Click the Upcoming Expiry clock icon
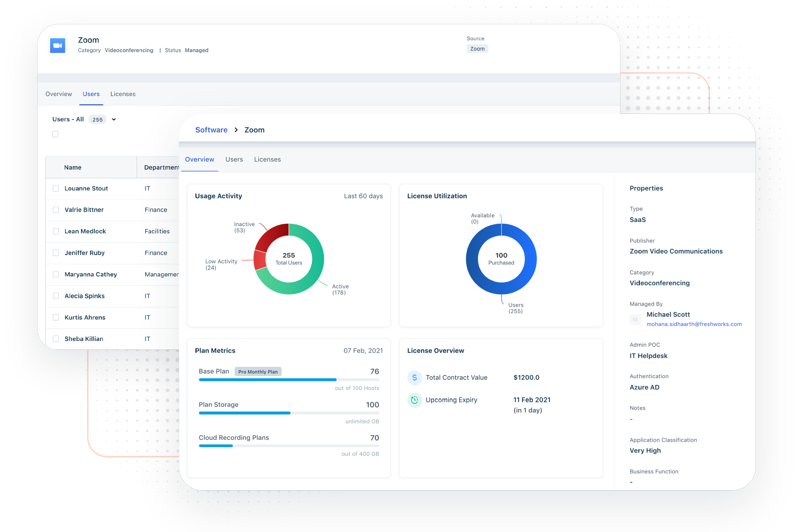 [x=414, y=400]
